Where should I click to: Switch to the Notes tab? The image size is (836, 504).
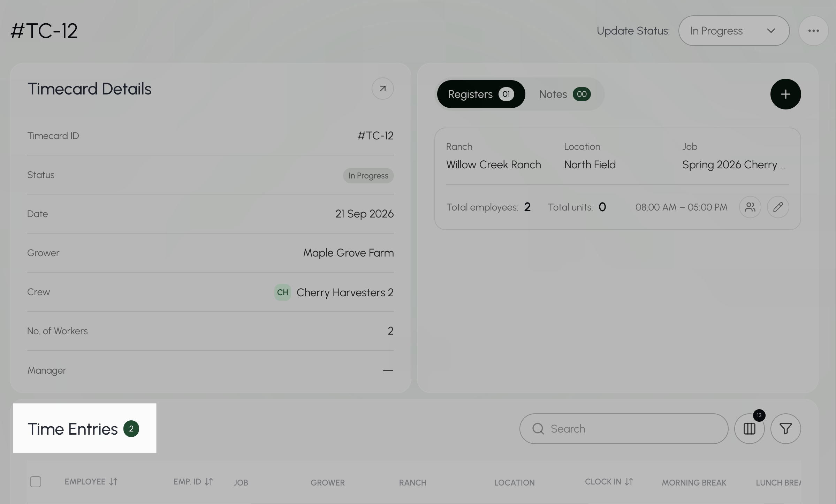click(565, 94)
